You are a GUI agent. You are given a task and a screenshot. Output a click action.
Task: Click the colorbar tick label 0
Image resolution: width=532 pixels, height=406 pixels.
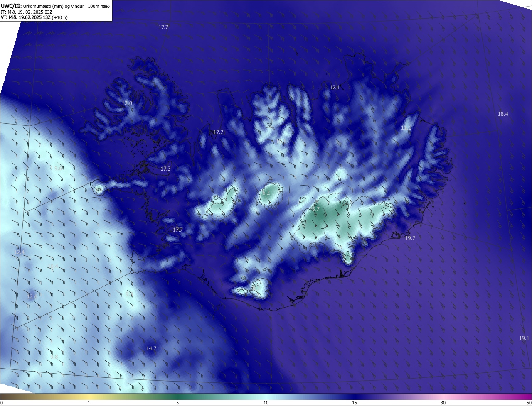[x=1, y=403]
